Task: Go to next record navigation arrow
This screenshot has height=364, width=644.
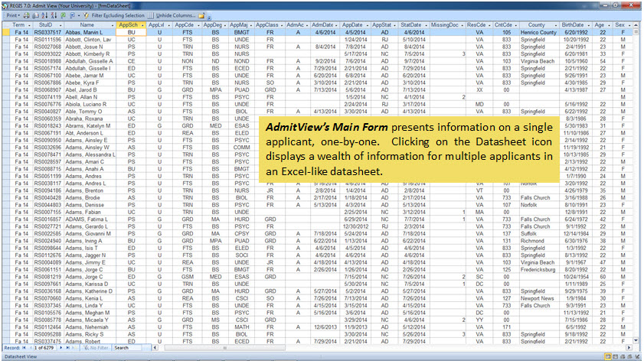Action: pyautogui.click(x=60, y=348)
